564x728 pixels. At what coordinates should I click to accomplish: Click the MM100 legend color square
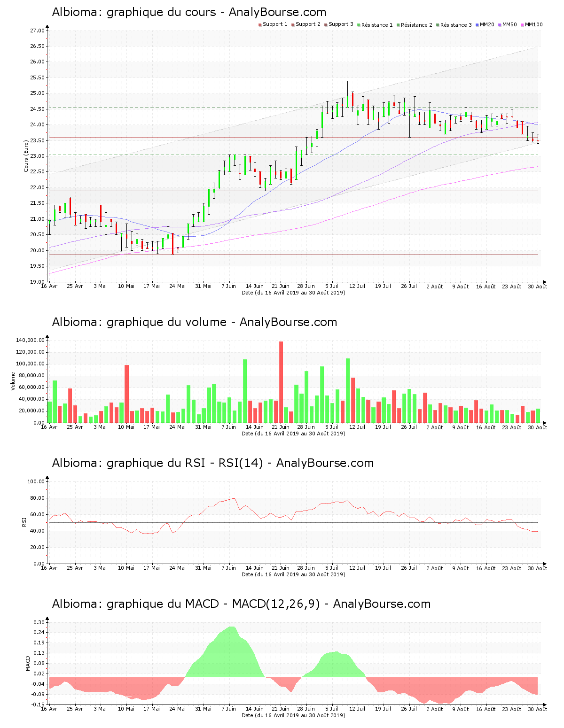(x=522, y=25)
